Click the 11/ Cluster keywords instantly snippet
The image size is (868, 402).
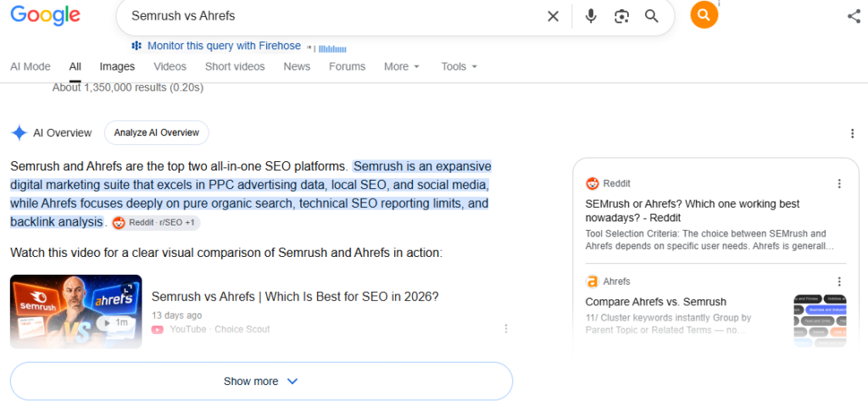coord(669,324)
